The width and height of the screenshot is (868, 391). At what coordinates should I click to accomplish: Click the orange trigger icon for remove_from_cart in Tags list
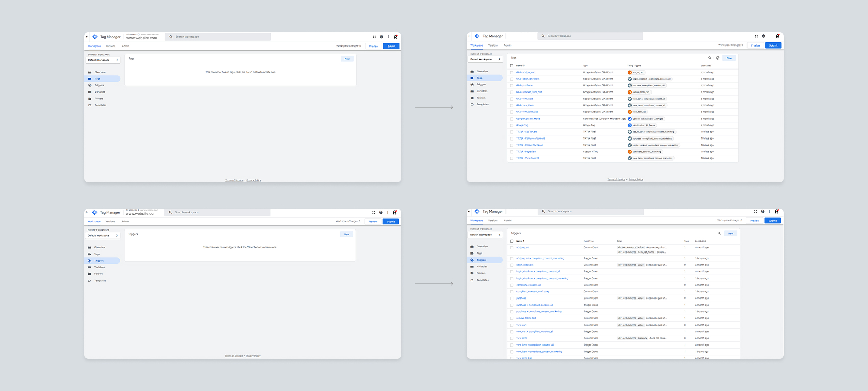coord(630,92)
